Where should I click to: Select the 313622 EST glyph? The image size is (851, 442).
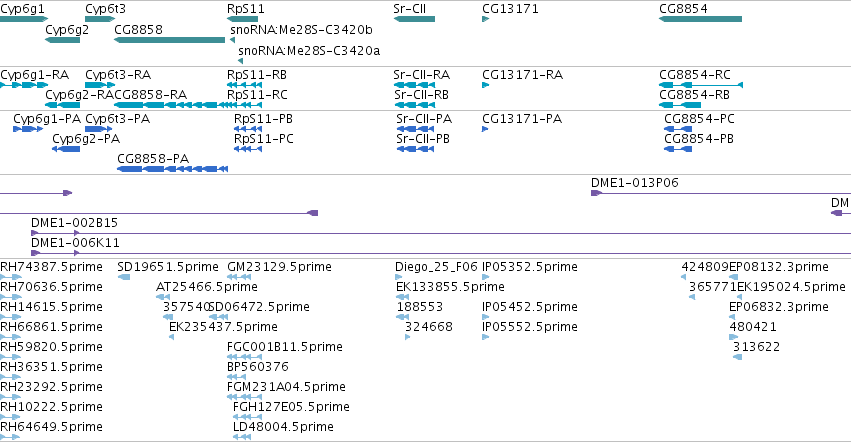point(737,357)
